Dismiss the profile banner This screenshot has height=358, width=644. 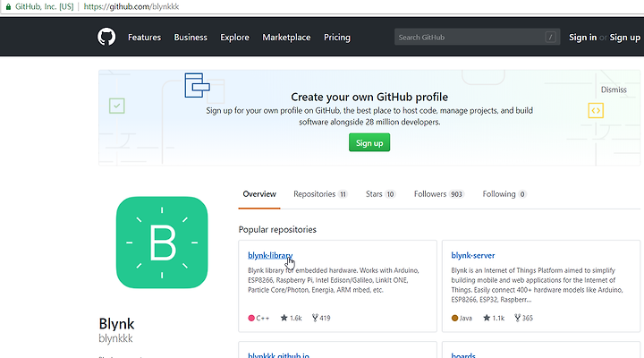point(614,89)
